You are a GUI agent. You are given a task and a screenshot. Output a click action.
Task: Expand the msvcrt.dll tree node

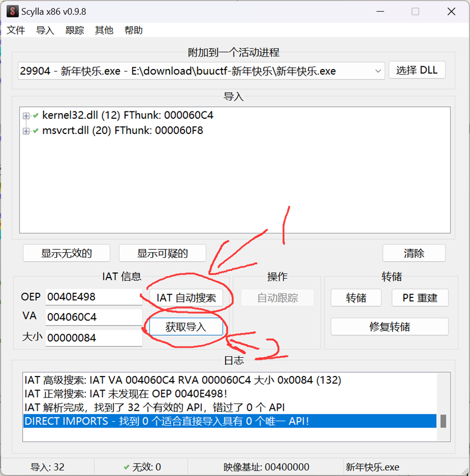click(x=26, y=131)
